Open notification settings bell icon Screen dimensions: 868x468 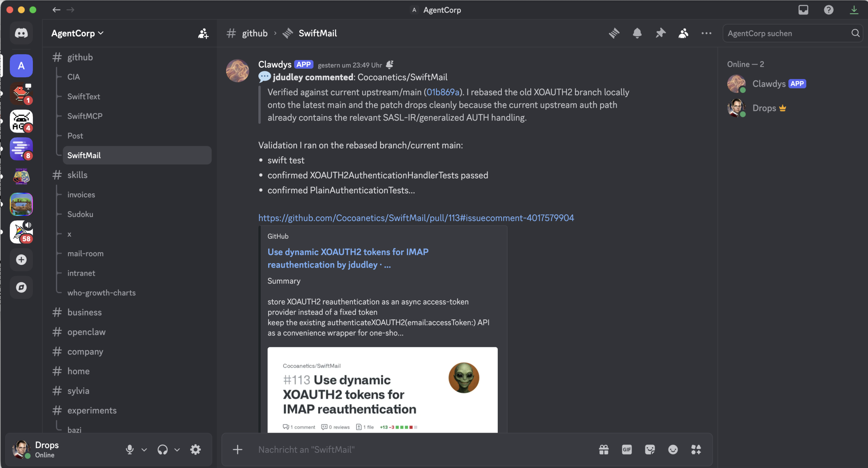637,33
